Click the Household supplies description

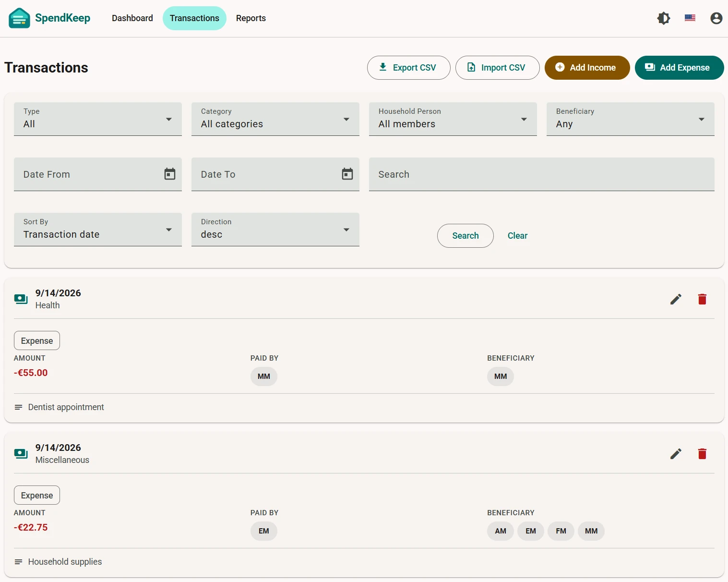pos(65,562)
